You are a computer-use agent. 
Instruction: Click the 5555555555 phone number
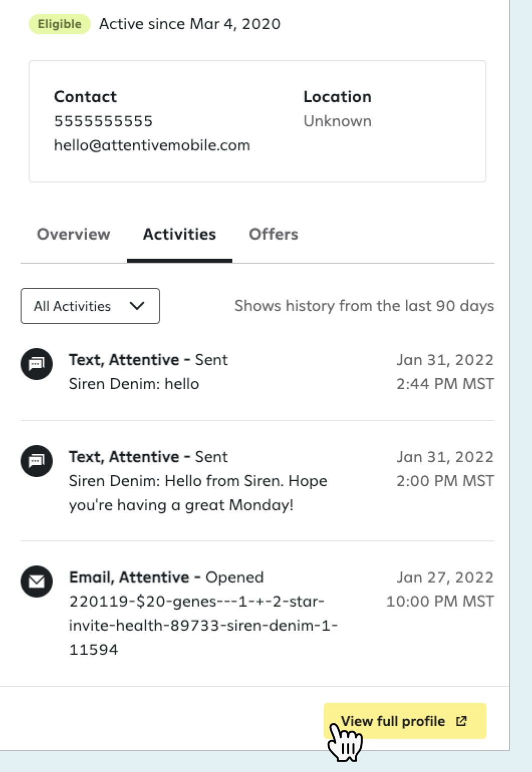tap(103, 121)
